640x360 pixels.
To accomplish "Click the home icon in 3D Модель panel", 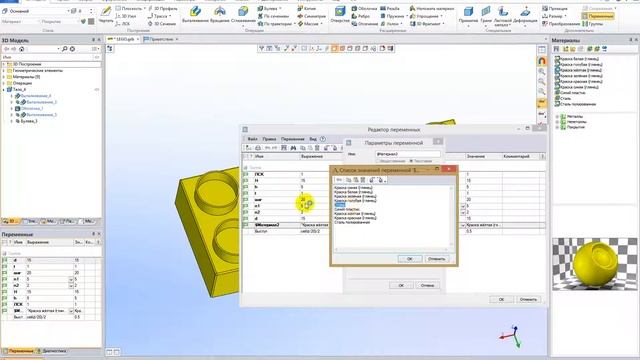I will [22, 49].
